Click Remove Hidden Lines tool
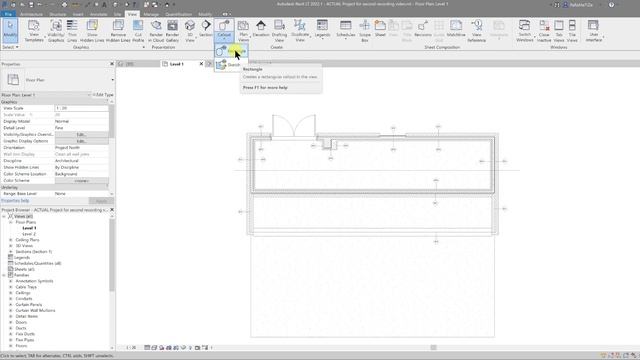 click(118, 31)
